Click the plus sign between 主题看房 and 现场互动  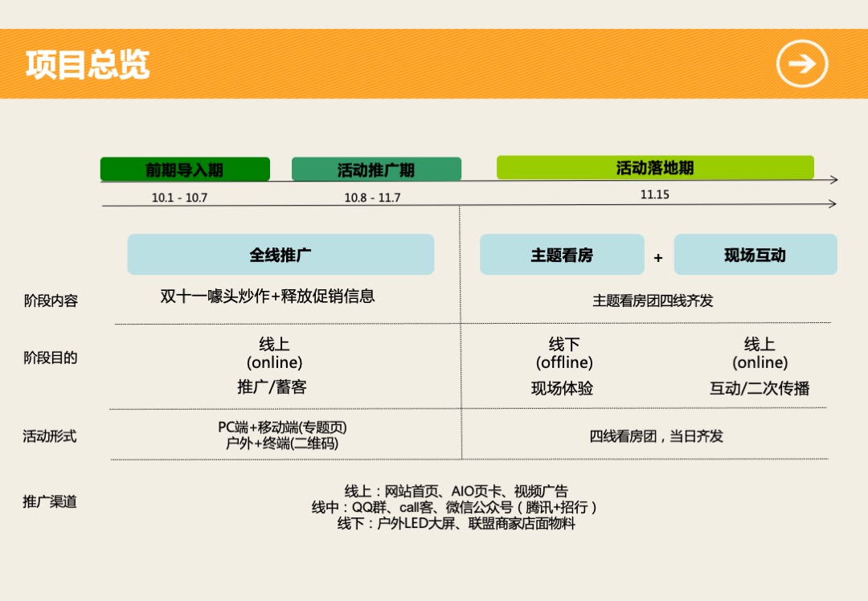(x=659, y=258)
